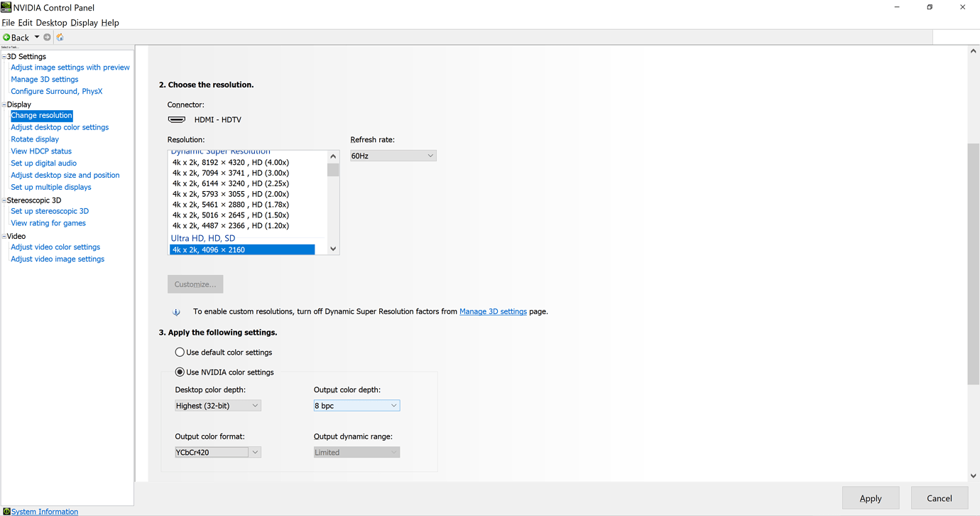The image size is (980, 516).
Task: Open the Edit menu
Action: point(25,23)
